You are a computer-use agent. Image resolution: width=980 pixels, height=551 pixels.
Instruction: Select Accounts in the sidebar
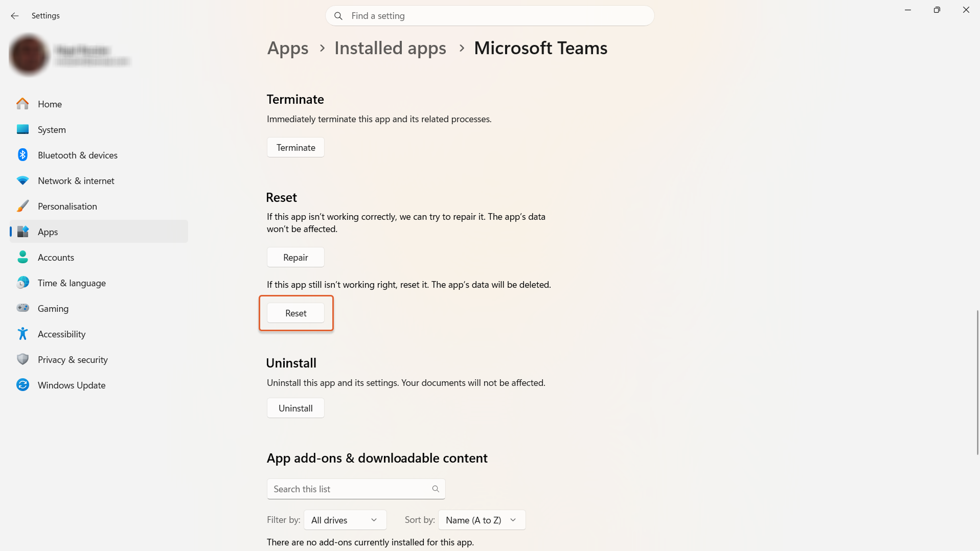tap(99, 257)
